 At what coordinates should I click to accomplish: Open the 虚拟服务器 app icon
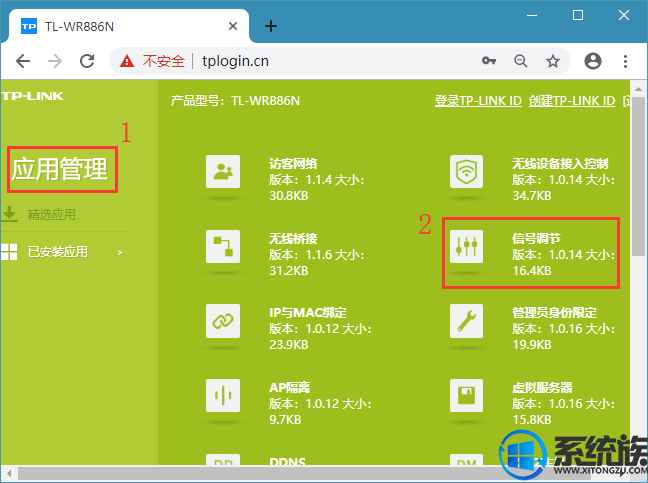(x=466, y=395)
